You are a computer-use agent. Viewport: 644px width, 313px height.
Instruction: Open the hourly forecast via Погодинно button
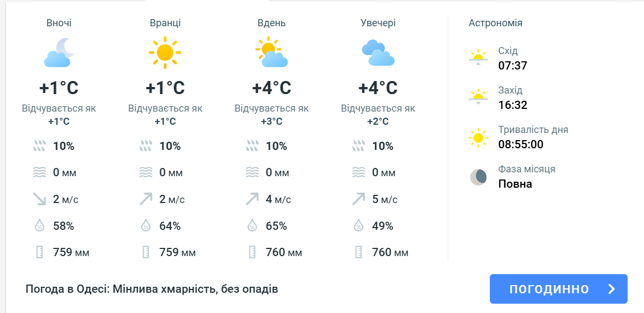click(x=549, y=289)
